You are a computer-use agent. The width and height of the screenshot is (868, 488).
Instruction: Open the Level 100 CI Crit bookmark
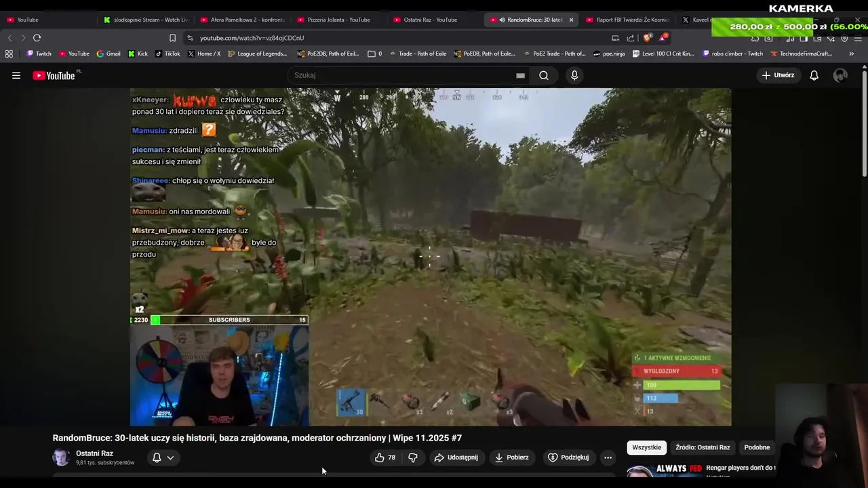click(663, 54)
